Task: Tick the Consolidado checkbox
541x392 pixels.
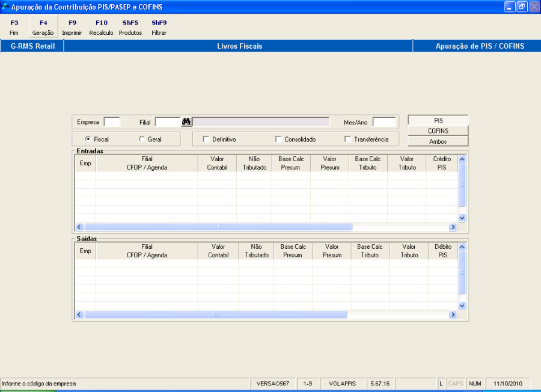Action: click(x=278, y=139)
